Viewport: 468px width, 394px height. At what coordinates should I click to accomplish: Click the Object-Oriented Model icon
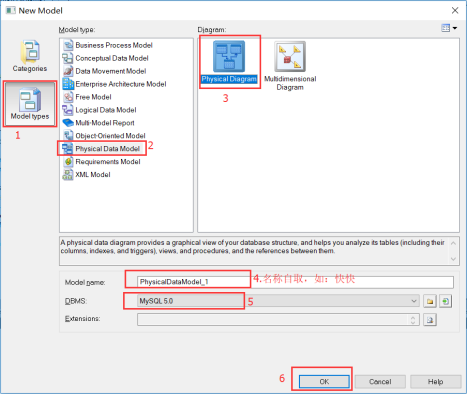click(68, 136)
